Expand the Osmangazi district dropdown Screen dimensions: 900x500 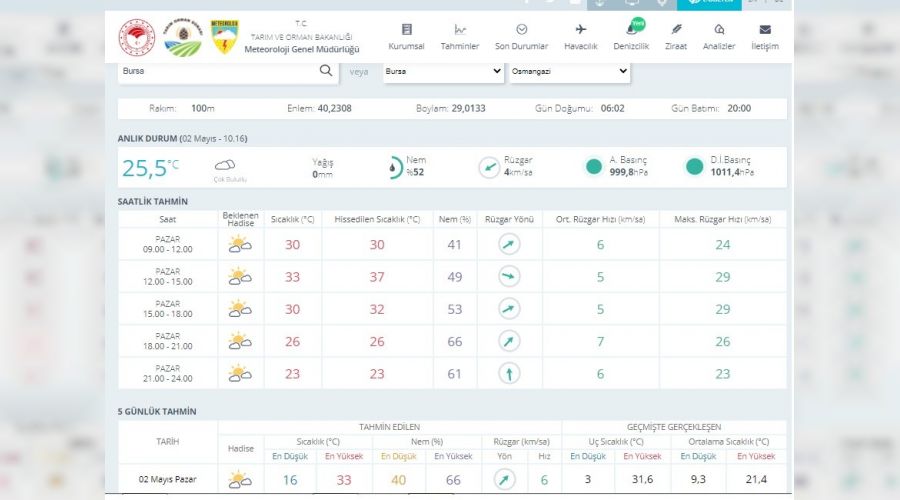[x=569, y=71]
